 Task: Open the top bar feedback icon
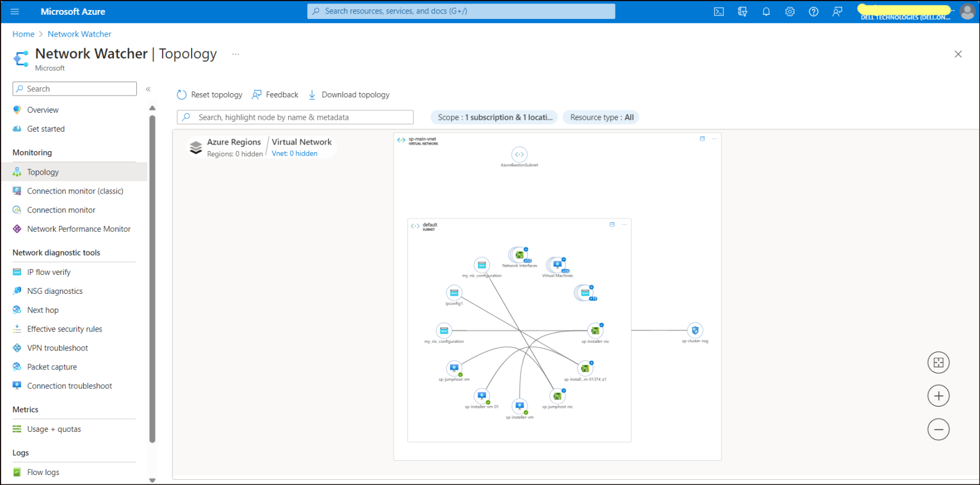tap(837, 11)
